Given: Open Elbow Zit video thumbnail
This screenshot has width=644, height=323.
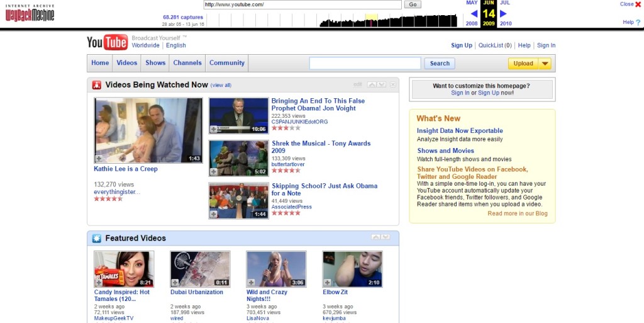Looking at the screenshot, I should pos(352,269).
